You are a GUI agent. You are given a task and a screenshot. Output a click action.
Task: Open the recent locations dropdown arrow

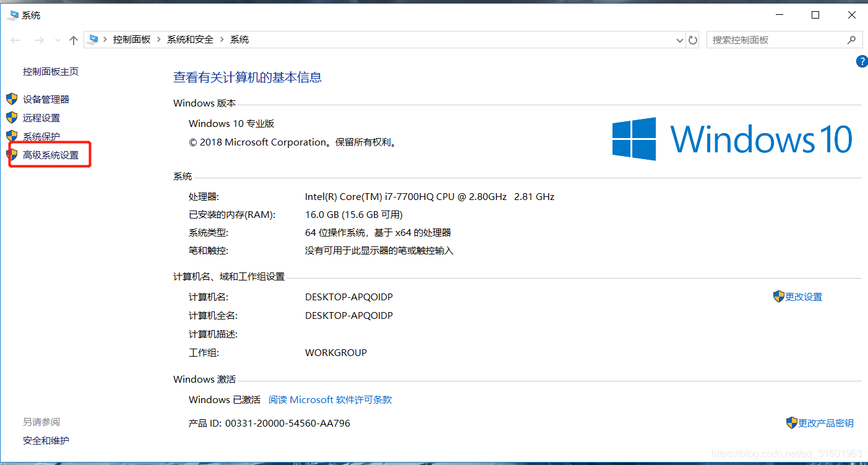tap(58, 40)
